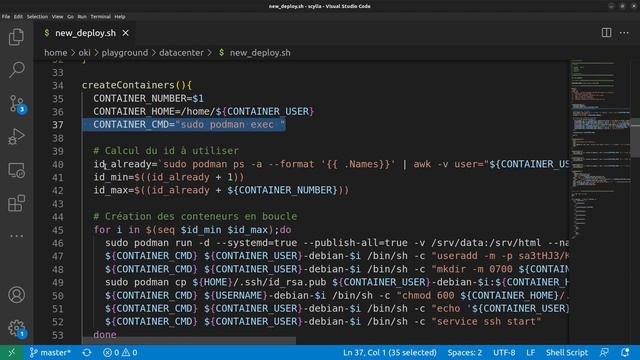Click the oki breadcrumb segment
The height and width of the screenshot is (360, 640).
click(84, 53)
